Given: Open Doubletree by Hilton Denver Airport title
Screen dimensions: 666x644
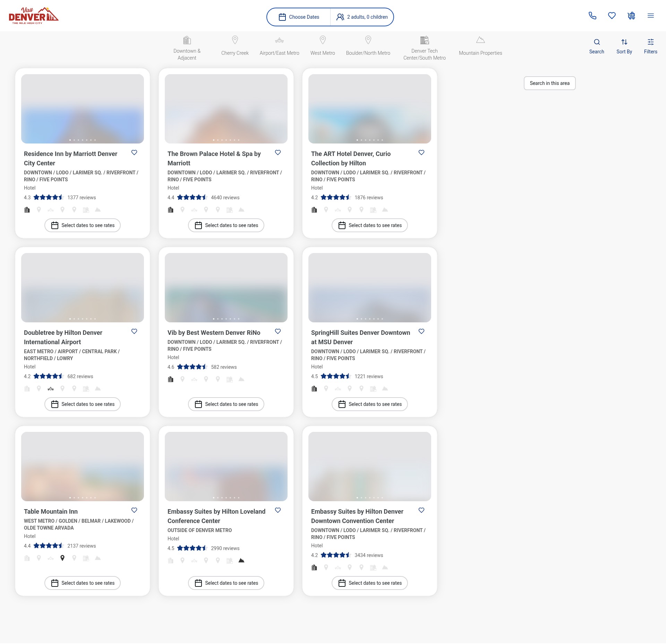Looking at the screenshot, I should [x=63, y=337].
